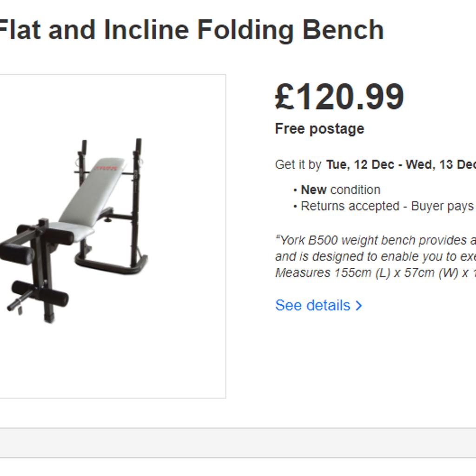Click the 'and is designed to enable' line
Screen dimensions: 476x476
click(376, 257)
